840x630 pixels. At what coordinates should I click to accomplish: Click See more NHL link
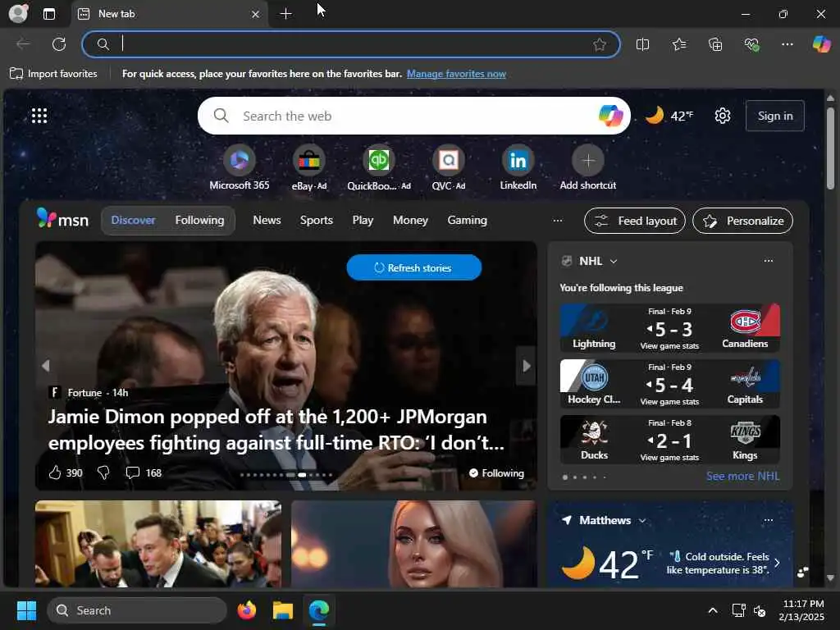[x=742, y=477]
